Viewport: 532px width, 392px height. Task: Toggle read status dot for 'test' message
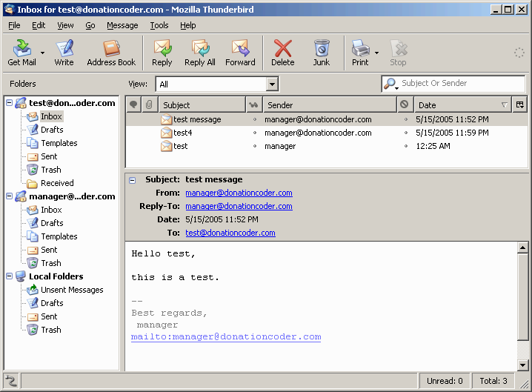click(254, 146)
